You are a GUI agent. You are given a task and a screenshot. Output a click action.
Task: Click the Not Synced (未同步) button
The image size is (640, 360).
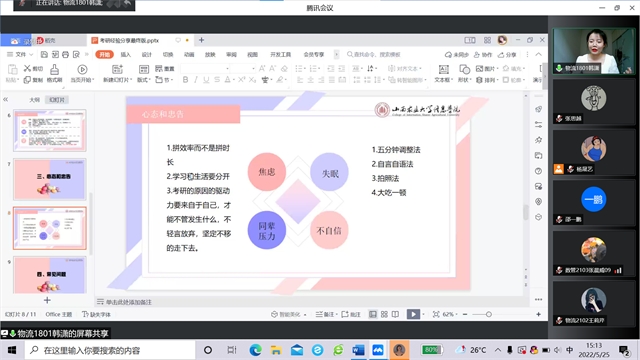[x=457, y=54]
